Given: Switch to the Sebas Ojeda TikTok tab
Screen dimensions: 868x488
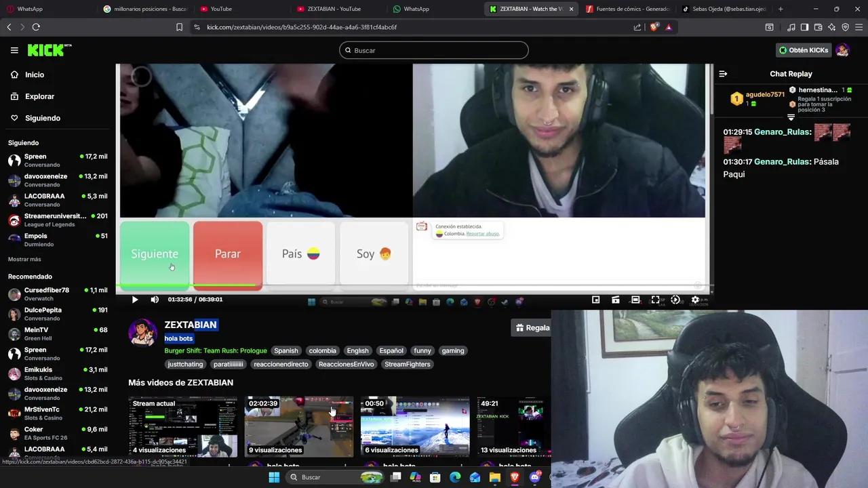Looking at the screenshot, I should click(x=724, y=9).
